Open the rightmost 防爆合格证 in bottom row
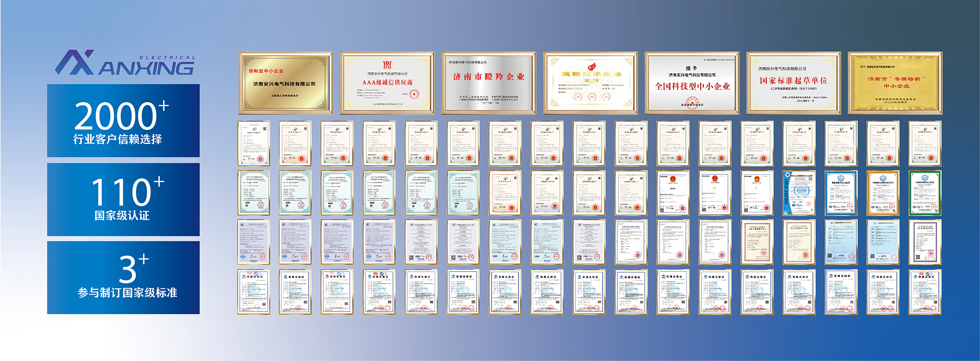The image size is (980, 361). (925, 292)
